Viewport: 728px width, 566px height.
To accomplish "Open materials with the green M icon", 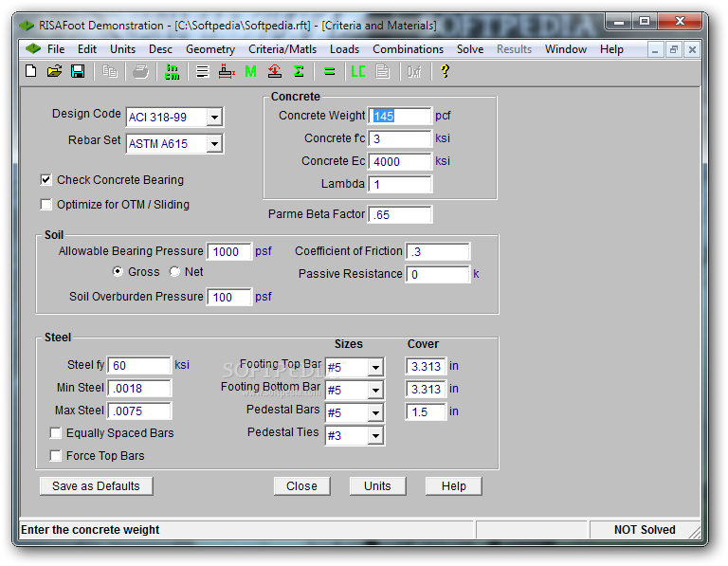I will 250,71.
